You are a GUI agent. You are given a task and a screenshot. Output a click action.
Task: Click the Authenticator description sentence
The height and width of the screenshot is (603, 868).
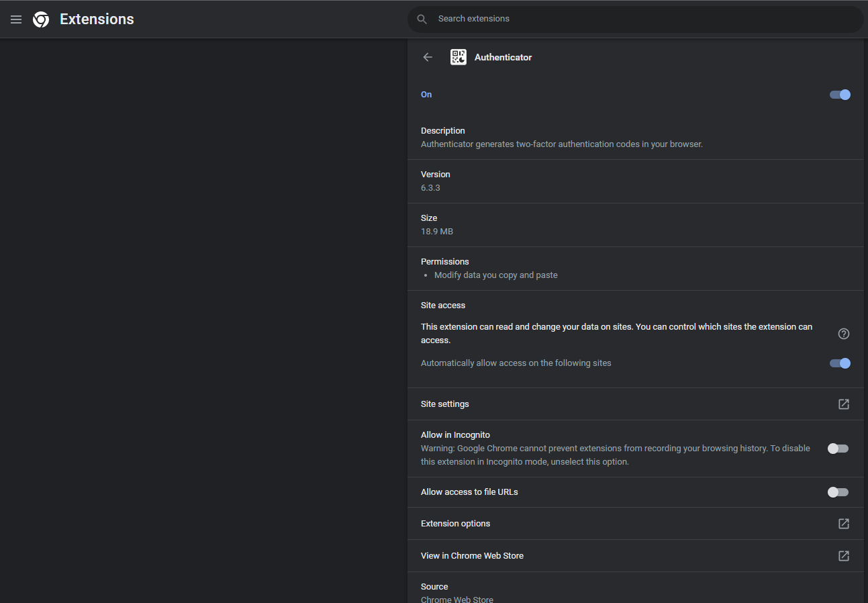point(562,144)
